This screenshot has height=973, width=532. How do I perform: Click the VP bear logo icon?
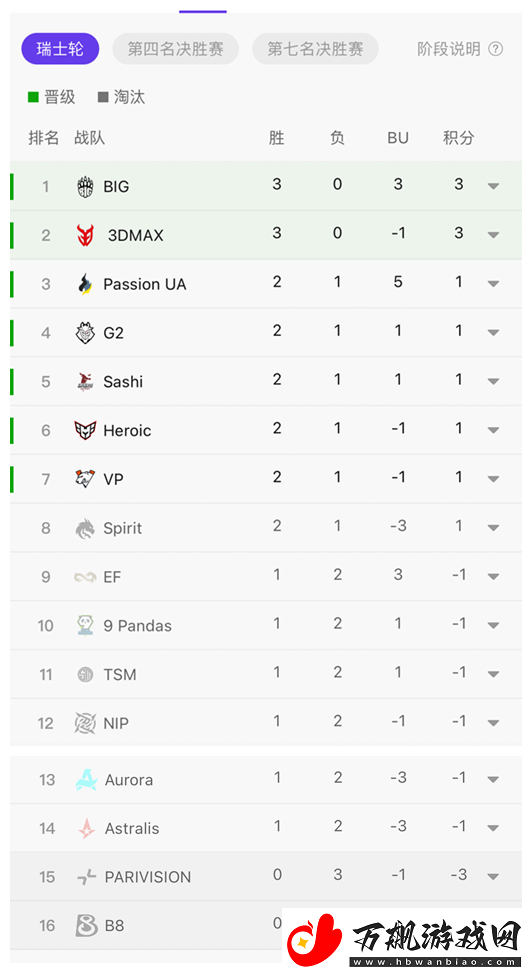pos(85,478)
